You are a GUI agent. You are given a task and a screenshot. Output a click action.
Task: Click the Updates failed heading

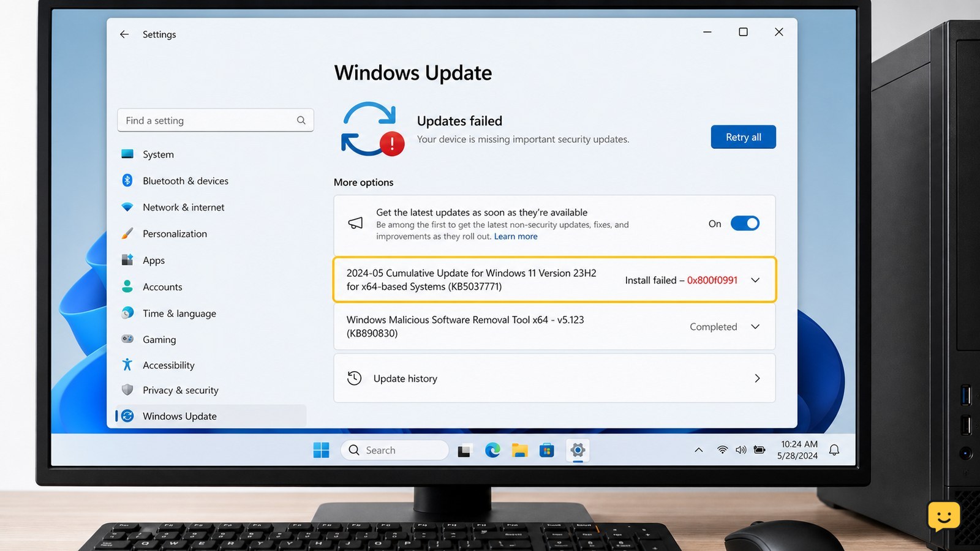[x=459, y=121]
